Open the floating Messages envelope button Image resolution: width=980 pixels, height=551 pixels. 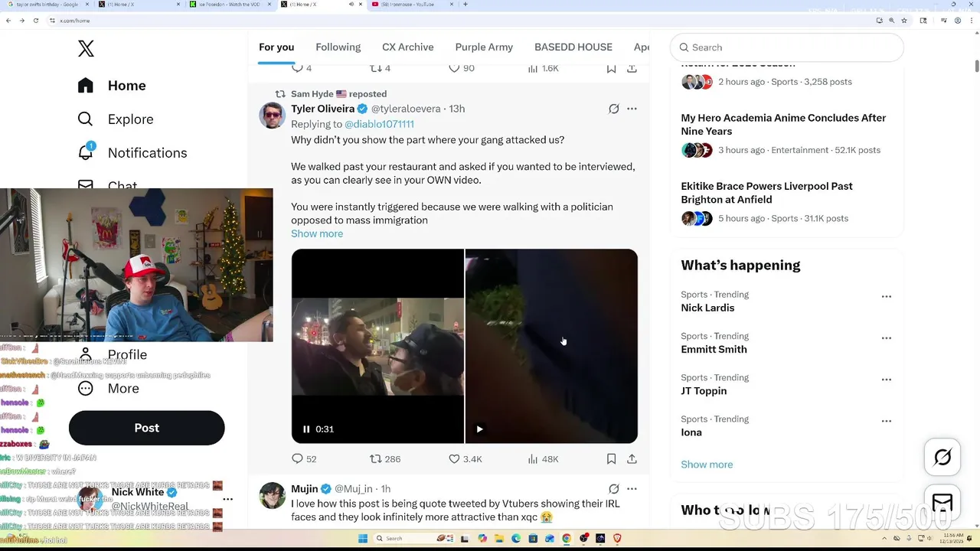coord(942,503)
